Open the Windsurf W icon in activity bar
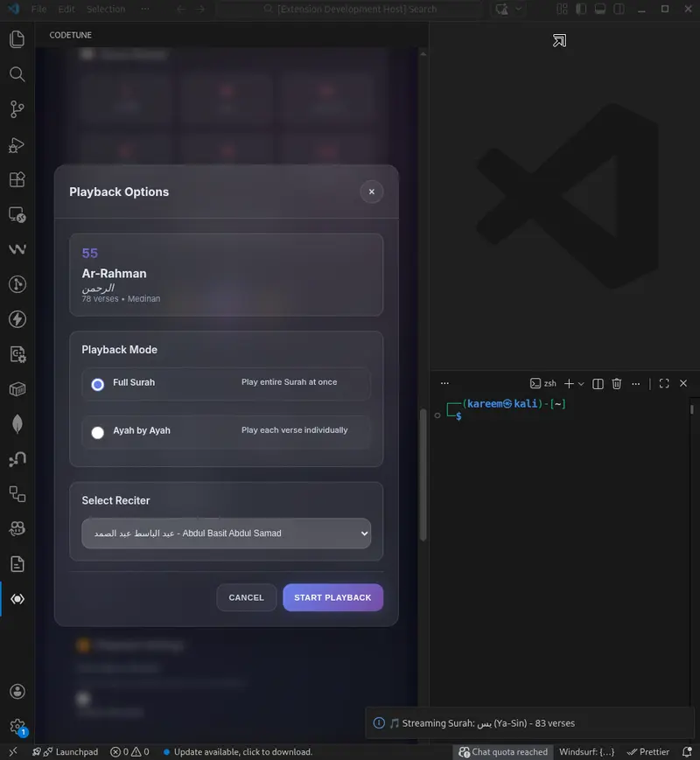Screen dimensions: 700x760 pyautogui.click(x=17, y=249)
